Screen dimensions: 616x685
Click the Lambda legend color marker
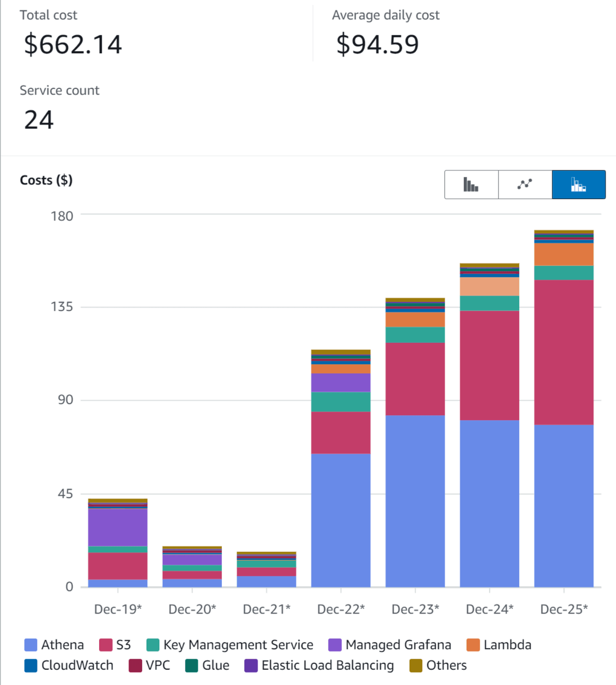473,644
